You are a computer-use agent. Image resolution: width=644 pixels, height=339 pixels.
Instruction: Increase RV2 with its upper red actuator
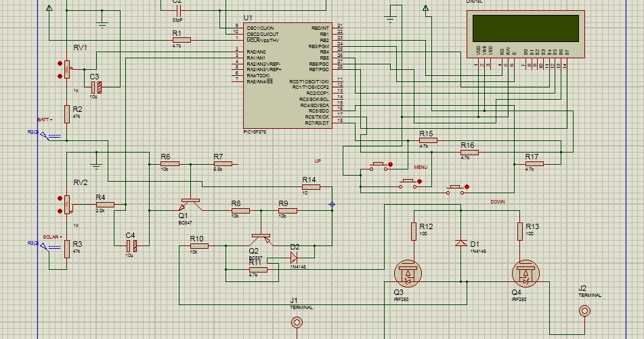pyautogui.click(x=60, y=198)
